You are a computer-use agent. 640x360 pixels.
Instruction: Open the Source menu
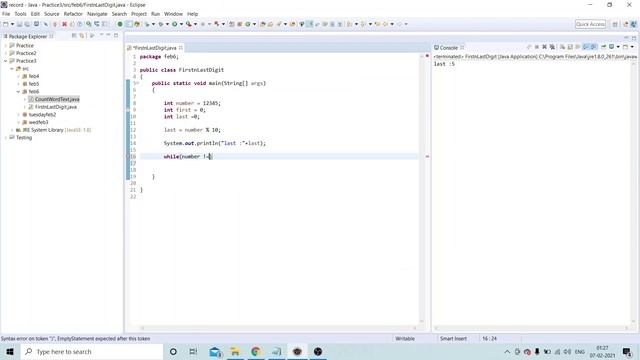pos(51,14)
